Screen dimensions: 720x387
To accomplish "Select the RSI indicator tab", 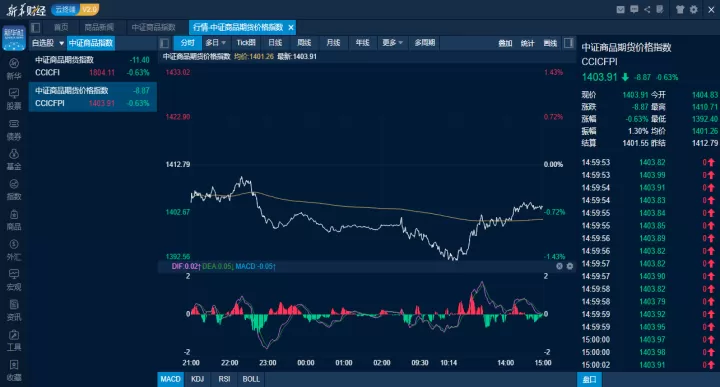I will coord(224,379).
